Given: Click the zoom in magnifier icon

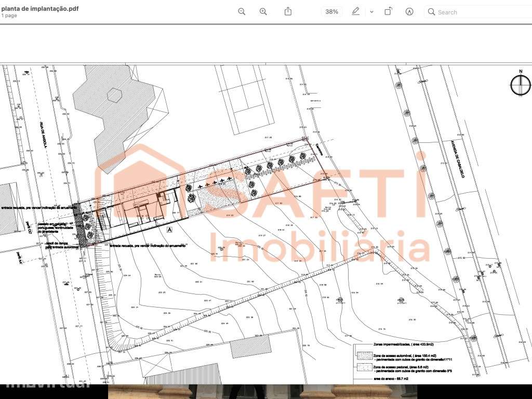Looking at the screenshot, I should click(x=263, y=12).
